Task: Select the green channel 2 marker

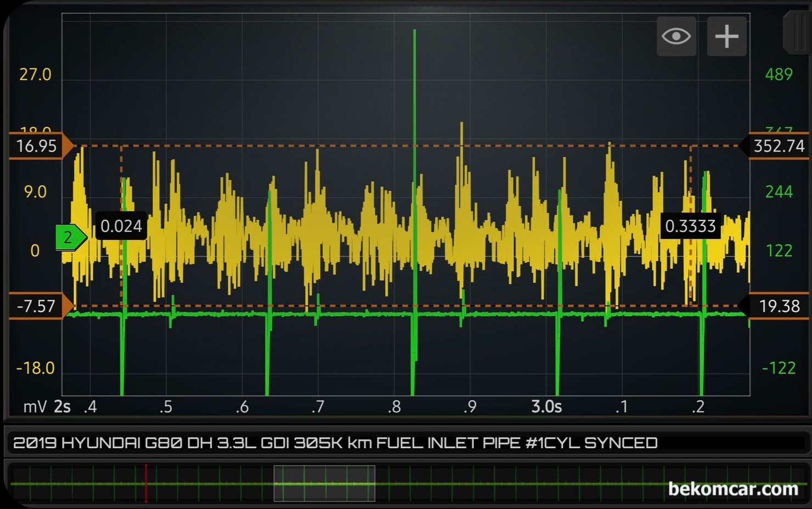Action: [x=70, y=238]
